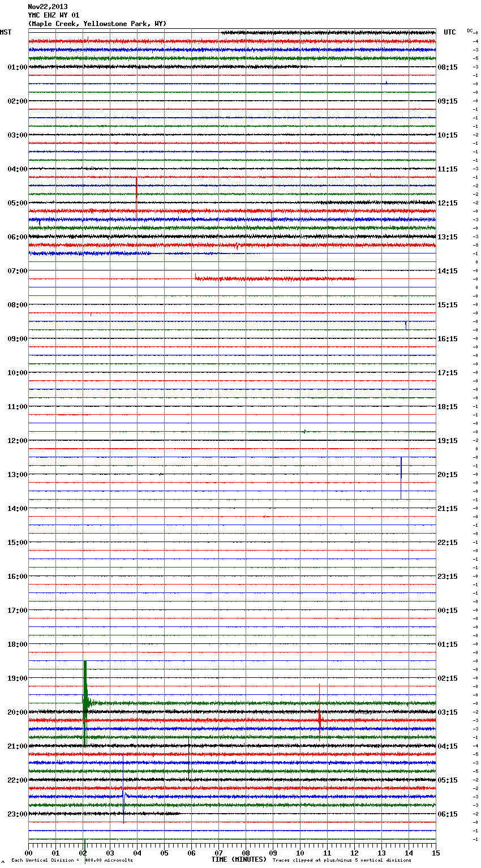This screenshot has width=481, height=868.
Task: Click the 02:15 UTC label
Action: coord(448,678)
